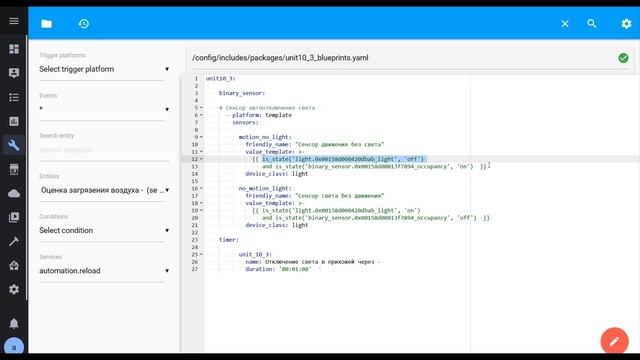The width and height of the screenshot is (640, 360).
Task: Open the Map sidebar icon
Action: [14, 73]
